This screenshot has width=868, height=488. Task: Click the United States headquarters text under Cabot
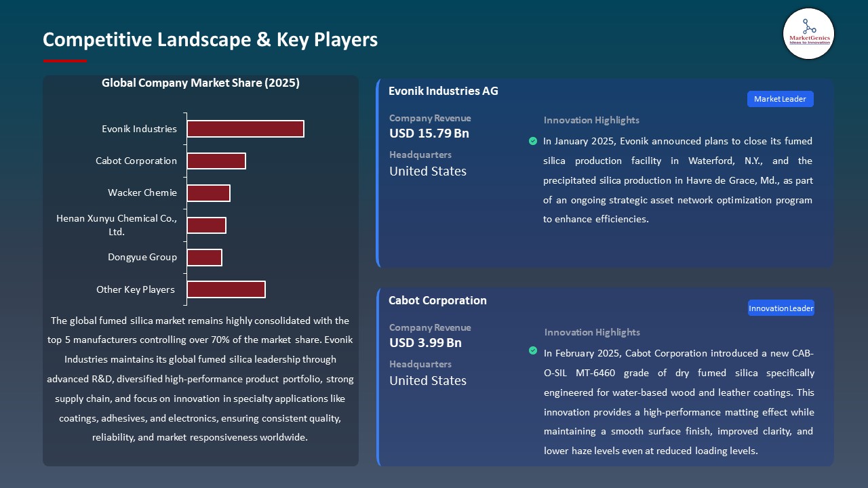427,381
